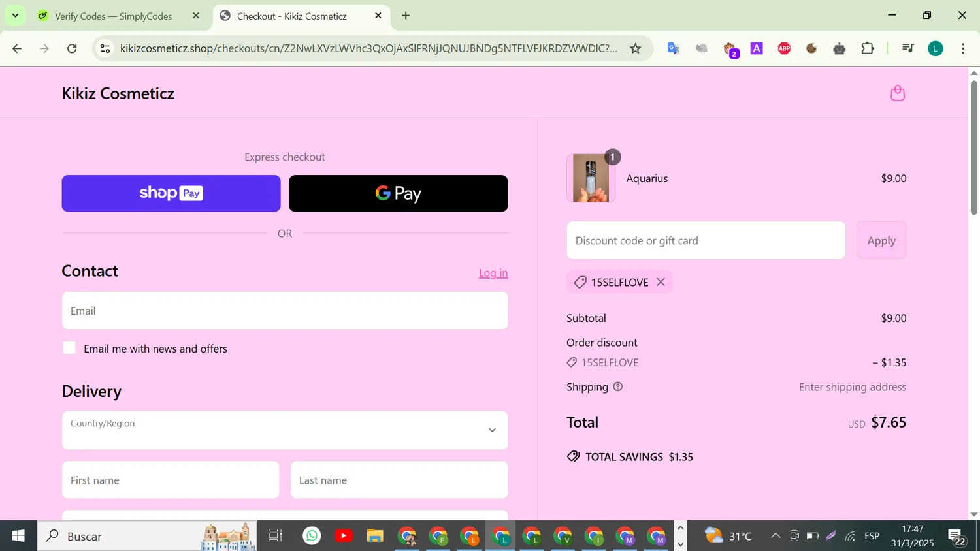Image resolution: width=980 pixels, height=551 pixels.
Task: Click the Apply discount button
Action: click(881, 240)
